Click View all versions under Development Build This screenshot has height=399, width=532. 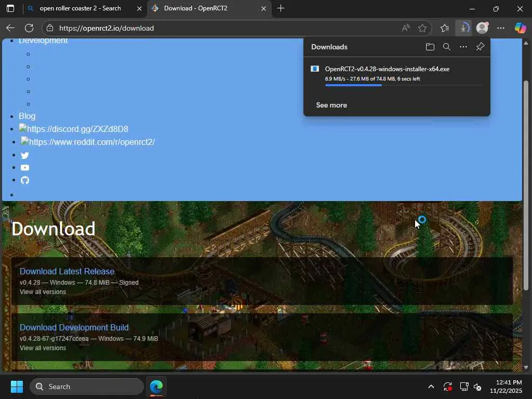pyautogui.click(x=43, y=348)
